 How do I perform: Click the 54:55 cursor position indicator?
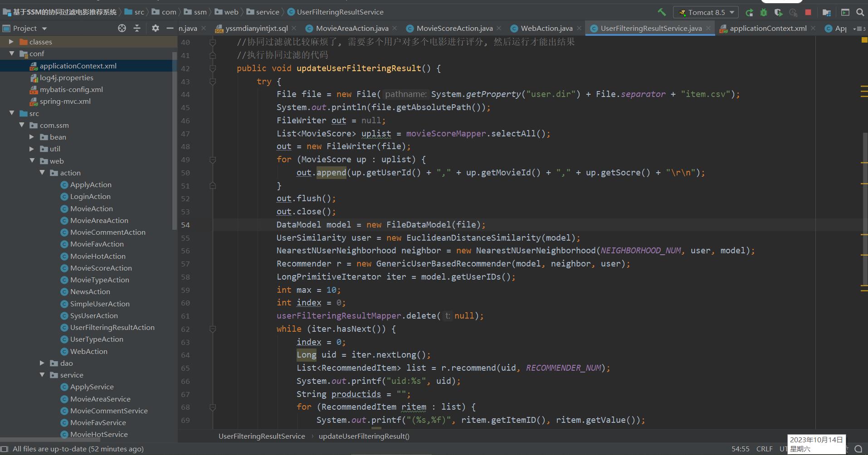(740, 449)
